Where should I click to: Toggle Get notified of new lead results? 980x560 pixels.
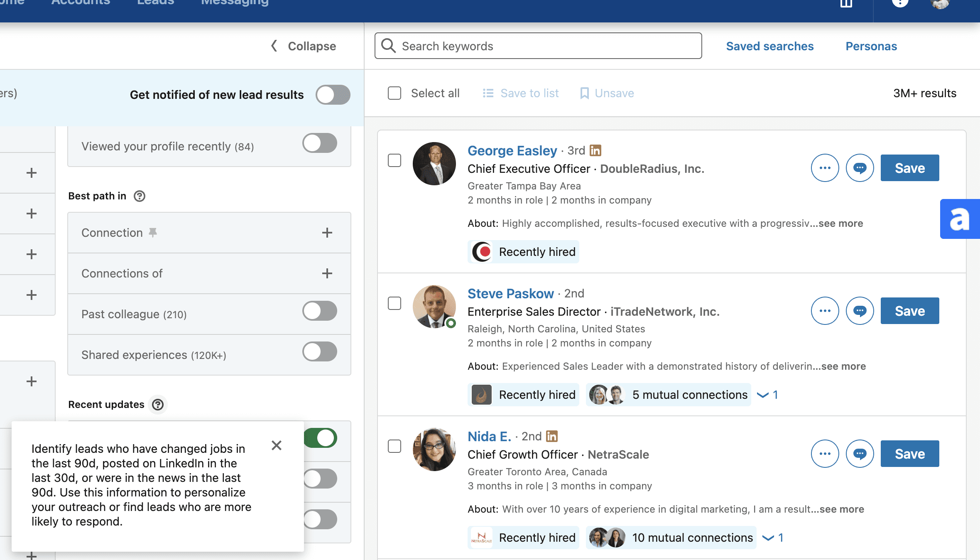[333, 95]
